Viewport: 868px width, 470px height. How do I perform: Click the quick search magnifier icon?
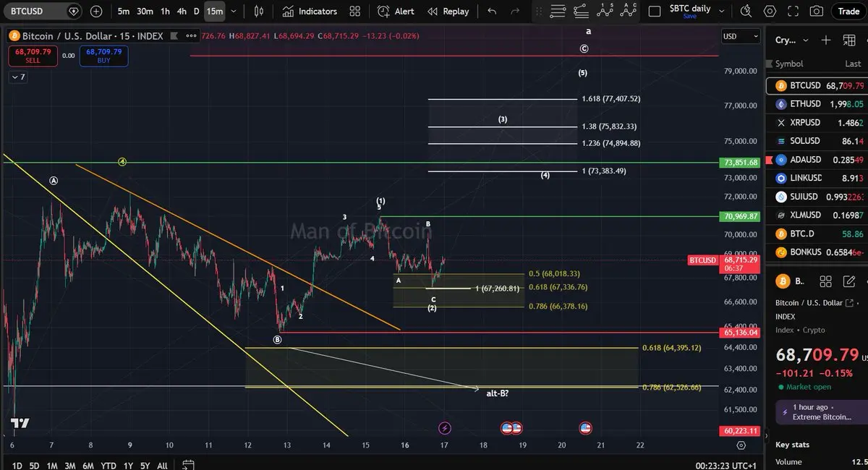pos(745,12)
